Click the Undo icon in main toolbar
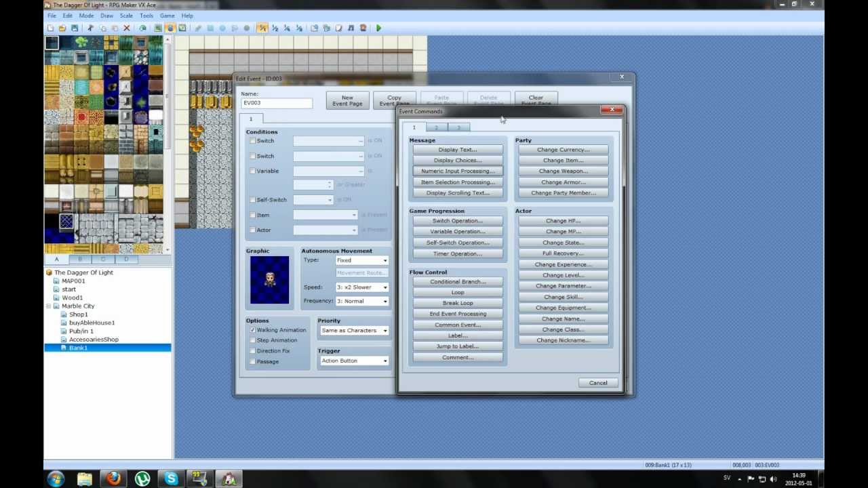The width and height of the screenshot is (868, 488). (x=143, y=28)
